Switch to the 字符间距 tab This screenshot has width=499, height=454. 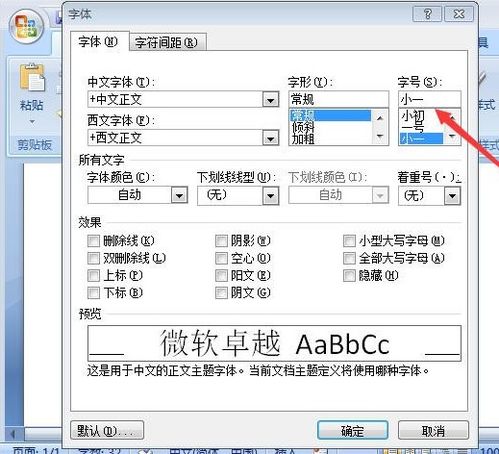tap(166, 42)
